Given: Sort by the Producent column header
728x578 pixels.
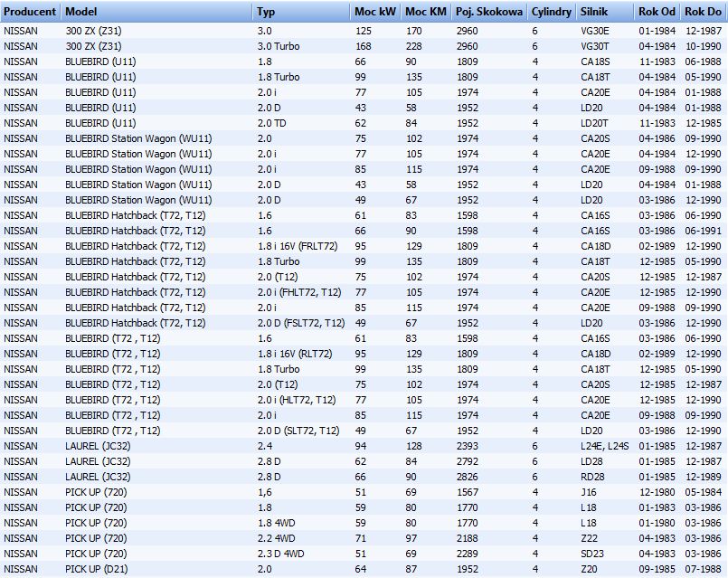Looking at the screenshot, I should click(x=30, y=12).
